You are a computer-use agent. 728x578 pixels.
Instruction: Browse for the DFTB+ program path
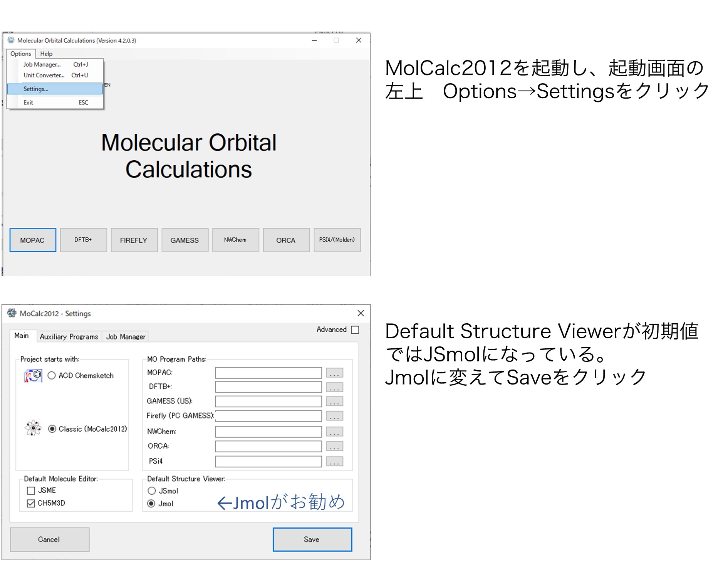click(334, 387)
